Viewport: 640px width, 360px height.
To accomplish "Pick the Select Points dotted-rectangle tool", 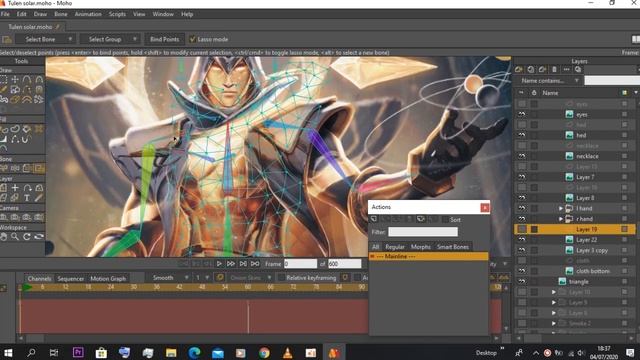I will coord(4,79).
